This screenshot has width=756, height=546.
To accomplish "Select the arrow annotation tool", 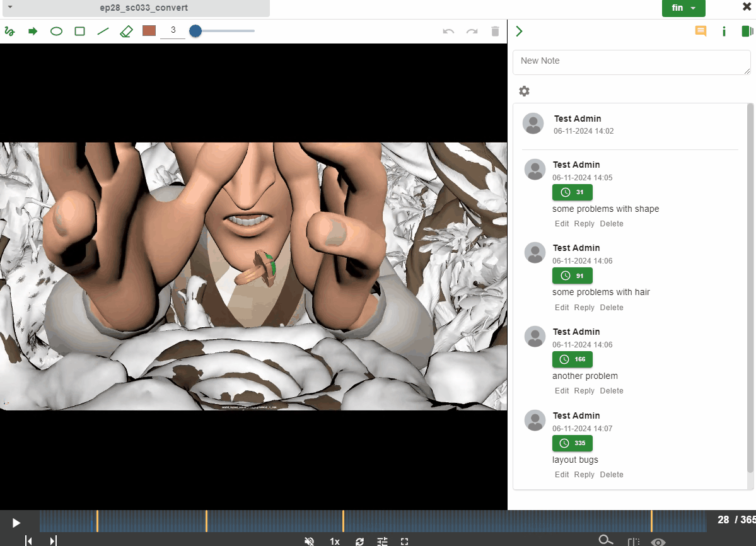I will click(33, 31).
